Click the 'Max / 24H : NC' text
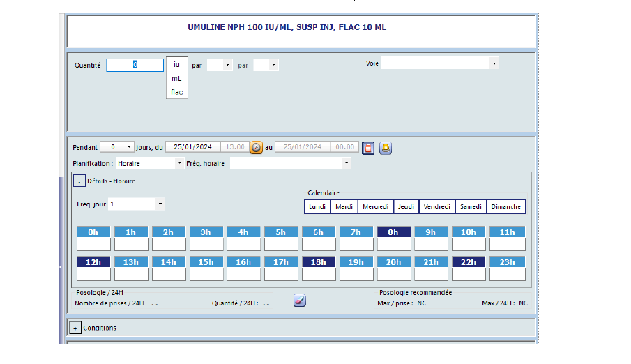 pyautogui.click(x=505, y=303)
